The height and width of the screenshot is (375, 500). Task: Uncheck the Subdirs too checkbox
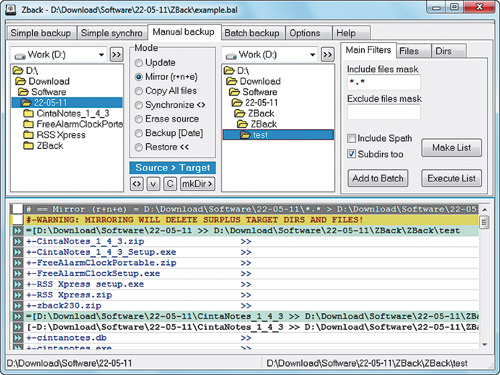[x=351, y=154]
